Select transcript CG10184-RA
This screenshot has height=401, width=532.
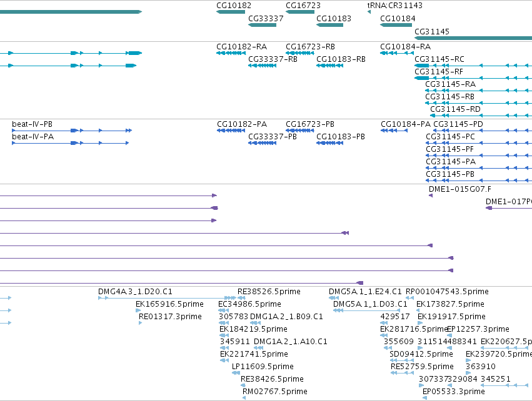pyautogui.click(x=406, y=47)
